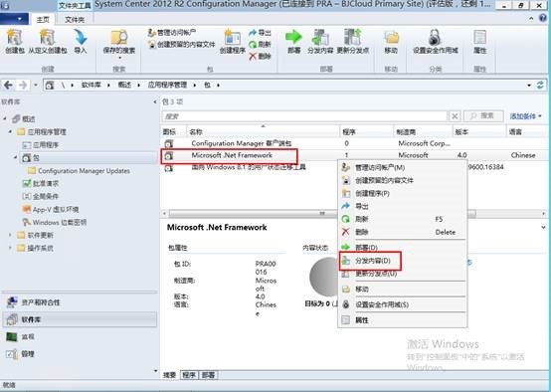
Task: Open the blue application menu button
Action: click(x=13, y=19)
